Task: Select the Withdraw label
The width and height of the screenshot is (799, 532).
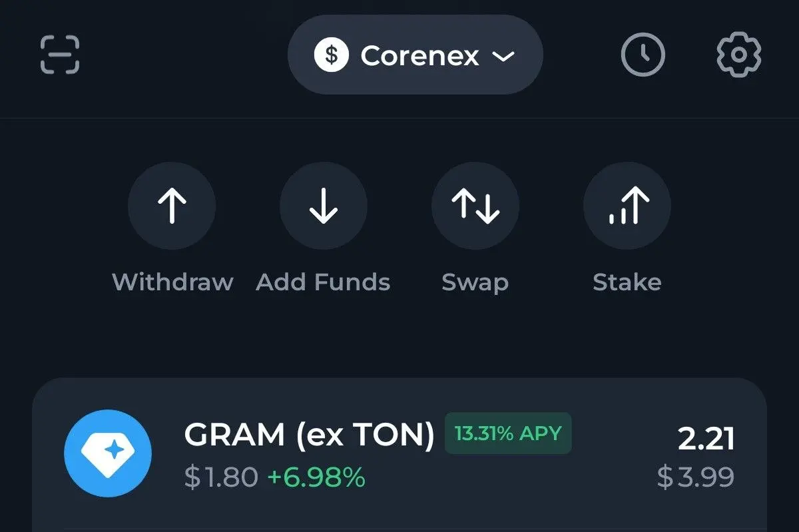Action: [x=172, y=282]
